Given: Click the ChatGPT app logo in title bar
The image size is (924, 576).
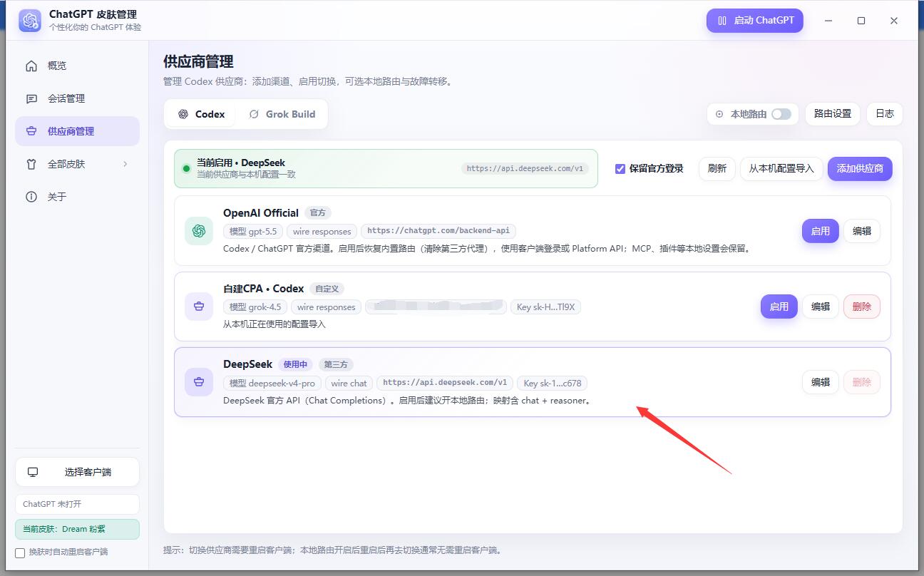Looking at the screenshot, I should coord(30,21).
